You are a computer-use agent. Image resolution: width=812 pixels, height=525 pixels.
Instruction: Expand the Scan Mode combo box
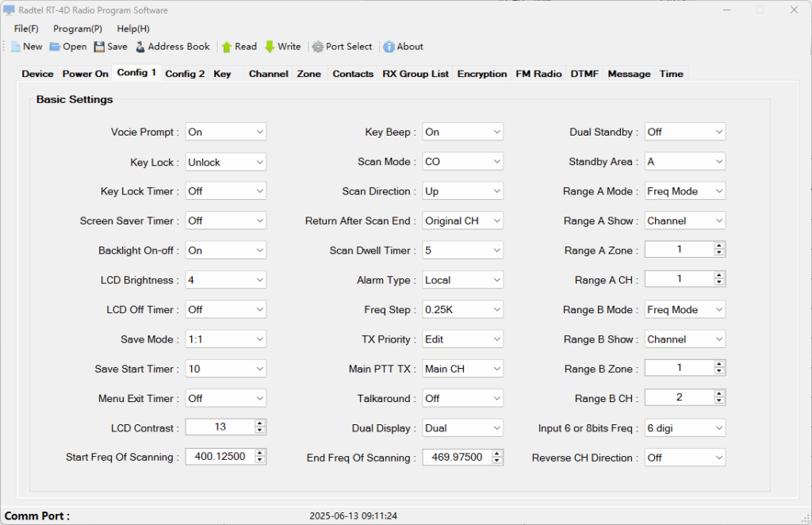point(496,162)
